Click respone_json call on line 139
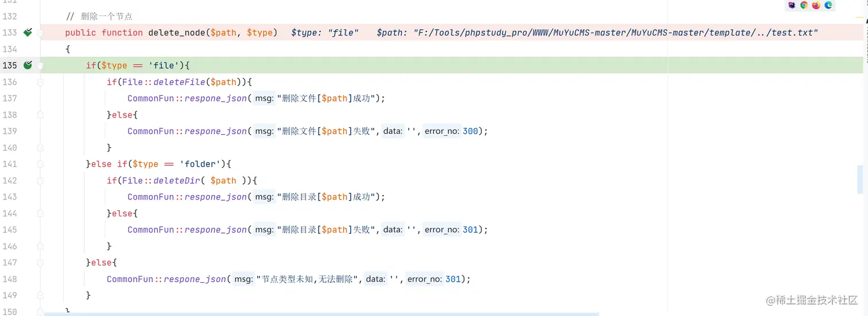This screenshot has height=316, width=868. 216,131
